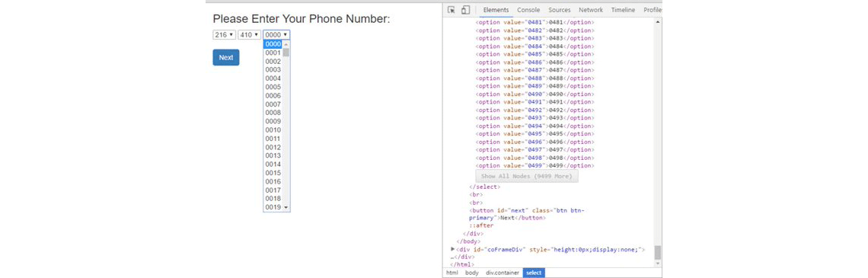The width and height of the screenshot is (868, 278).
Task: Click the DevTools panel scrollbar thumb
Action: tap(658, 252)
